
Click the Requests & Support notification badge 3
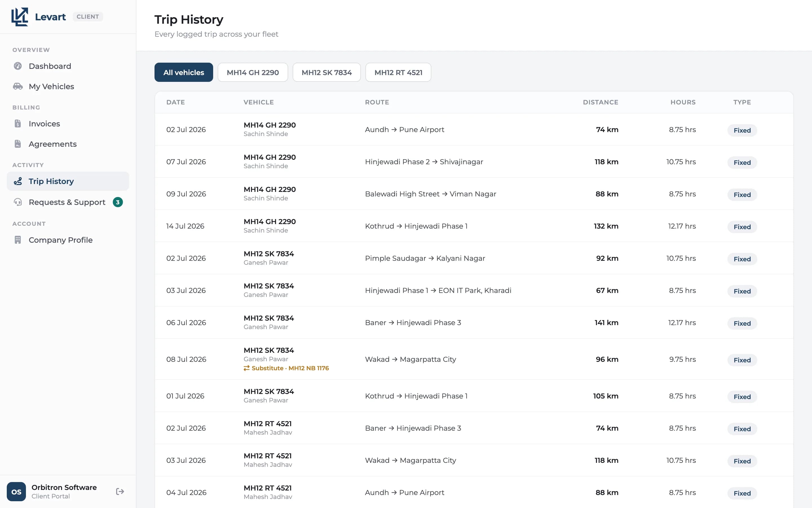118,202
